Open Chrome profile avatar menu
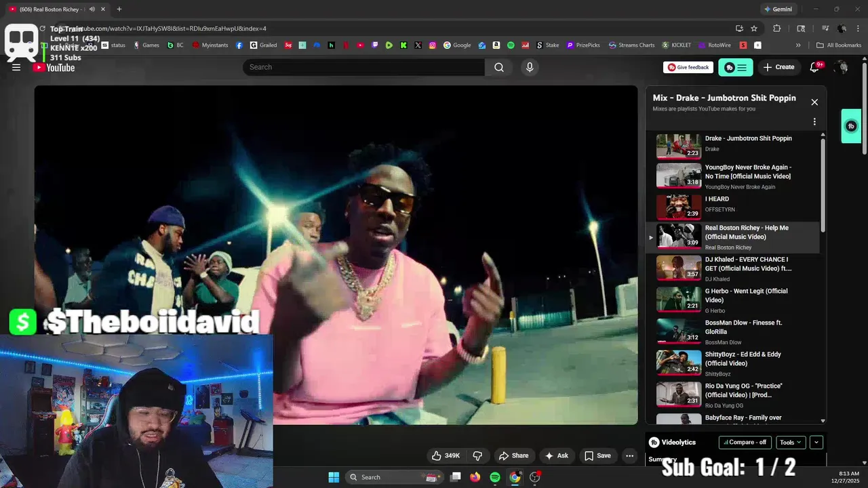The image size is (868, 488). (842, 28)
